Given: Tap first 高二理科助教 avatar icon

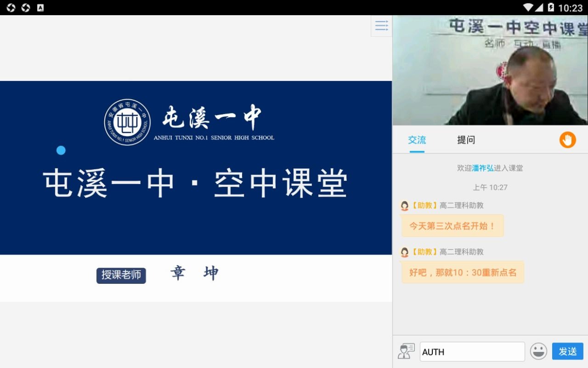Looking at the screenshot, I should [405, 206].
